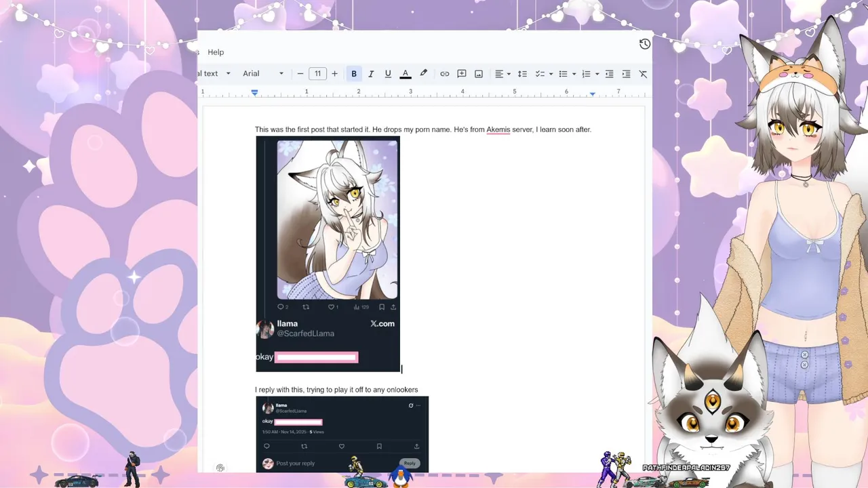The width and height of the screenshot is (868, 488).
Task: Click the decrease indent icon
Action: coord(610,74)
